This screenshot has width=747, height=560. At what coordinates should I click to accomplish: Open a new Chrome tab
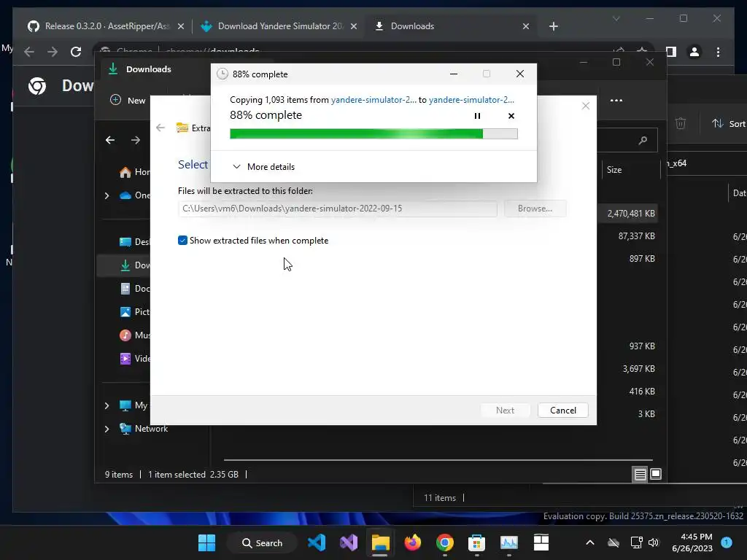tap(553, 26)
